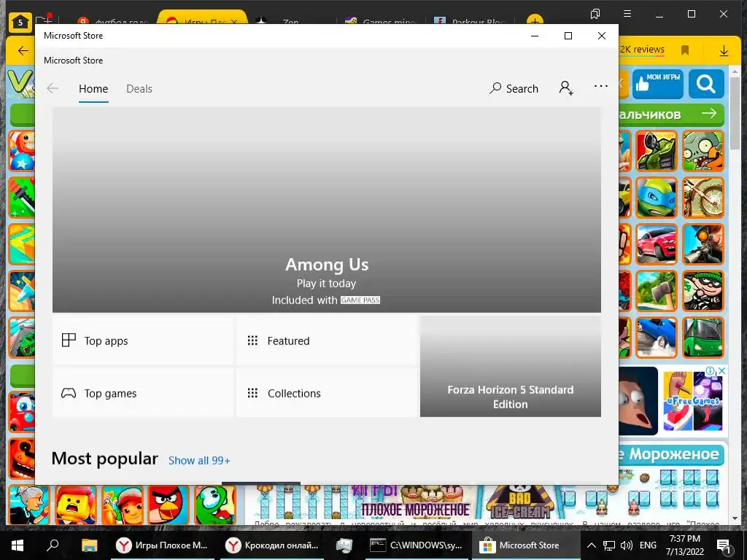Open the browser hamburger menu
747x560 pixels.
pyautogui.click(x=627, y=14)
